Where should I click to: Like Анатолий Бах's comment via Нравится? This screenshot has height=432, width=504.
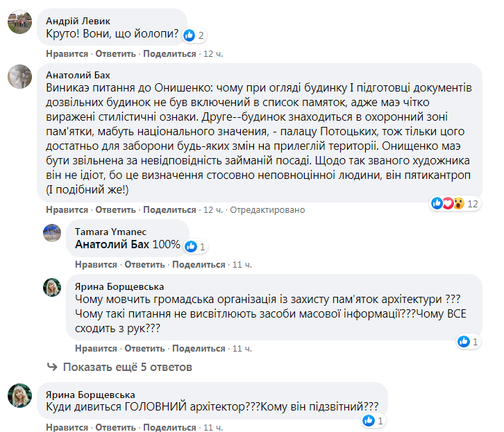point(67,209)
